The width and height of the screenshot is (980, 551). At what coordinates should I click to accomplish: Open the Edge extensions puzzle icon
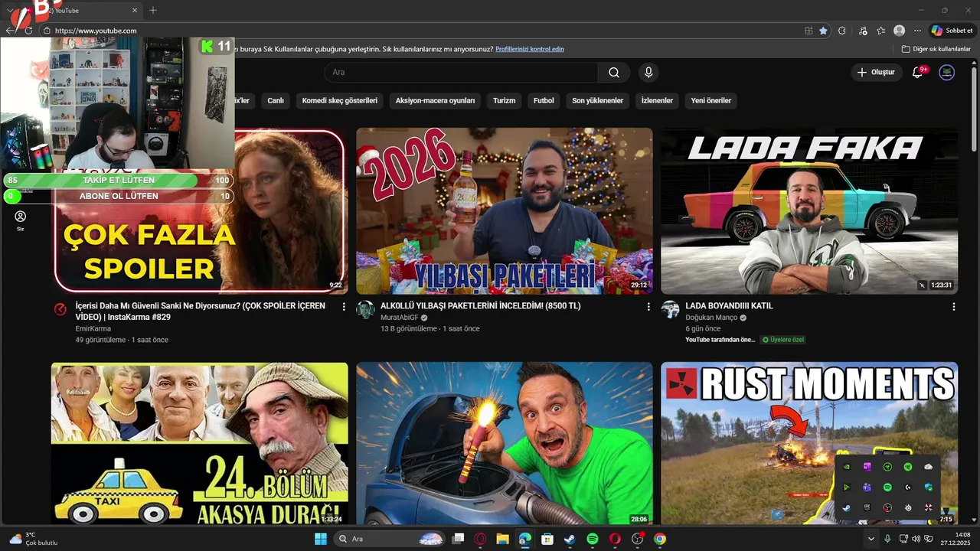coord(841,31)
